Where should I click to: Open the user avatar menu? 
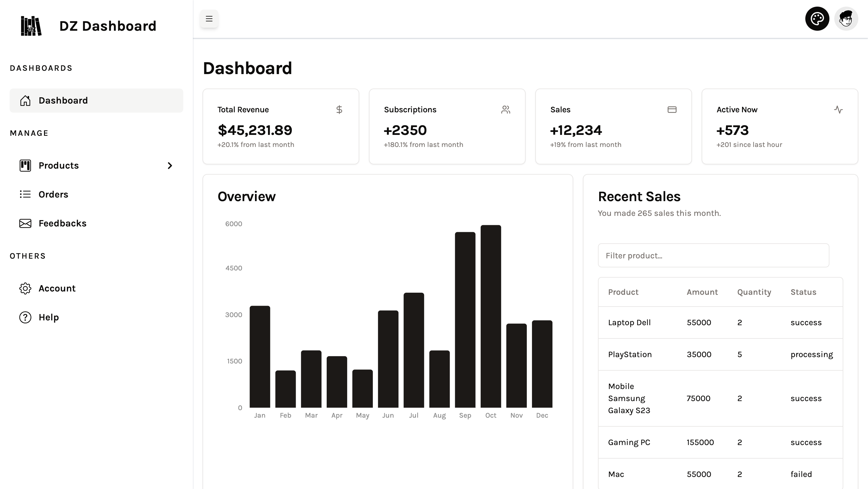tap(846, 19)
